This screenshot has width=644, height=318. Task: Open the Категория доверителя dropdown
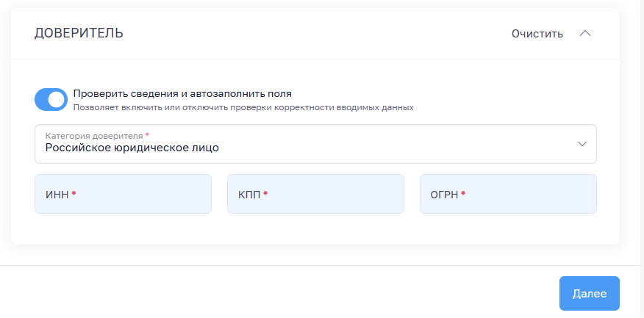315,143
